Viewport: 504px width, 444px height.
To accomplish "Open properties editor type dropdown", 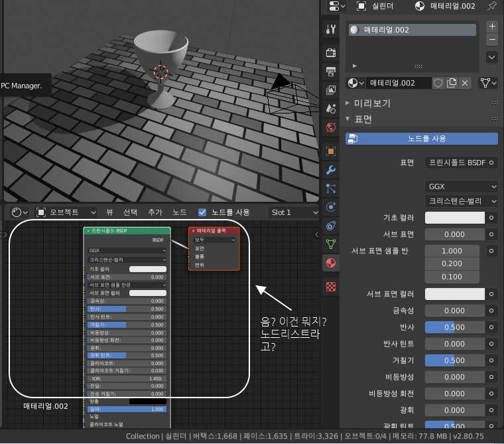I will pos(337,6).
